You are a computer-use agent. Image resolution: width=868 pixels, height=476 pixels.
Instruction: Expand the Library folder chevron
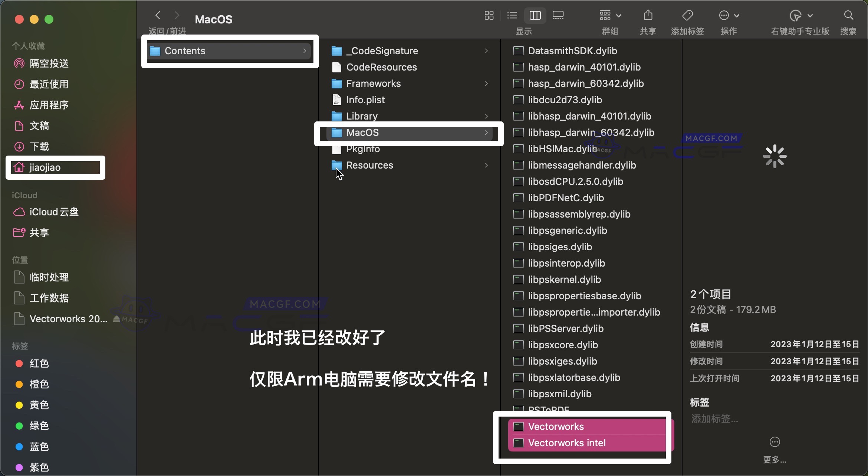click(486, 116)
